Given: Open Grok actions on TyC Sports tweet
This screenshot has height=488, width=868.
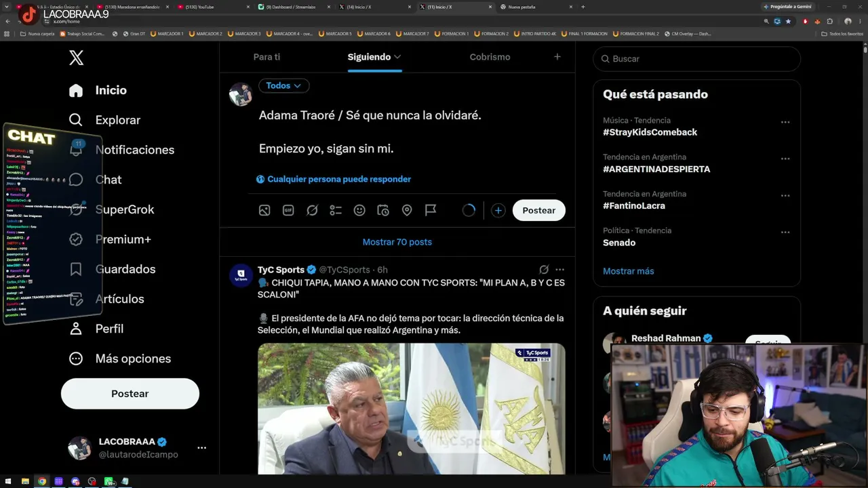Looking at the screenshot, I should pos(544,270).
